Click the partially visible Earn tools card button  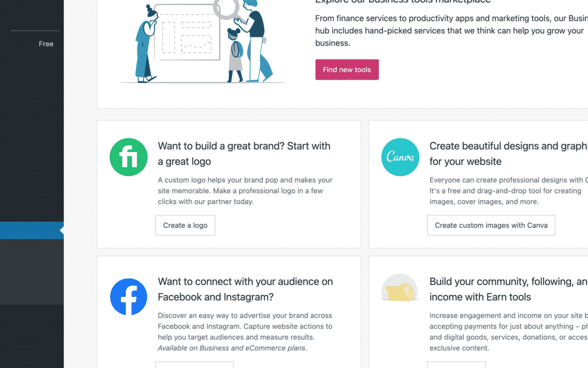coord(456,365)
